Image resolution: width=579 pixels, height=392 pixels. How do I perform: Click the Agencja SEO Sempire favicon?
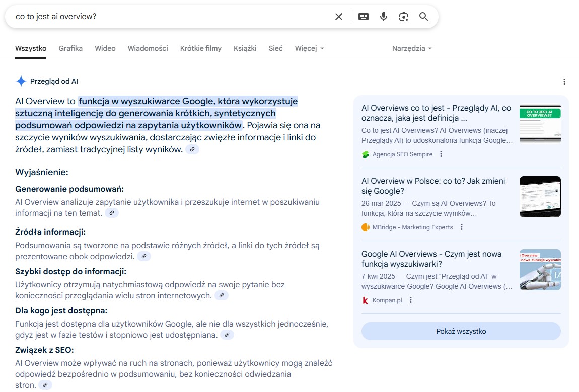(365, 154)
